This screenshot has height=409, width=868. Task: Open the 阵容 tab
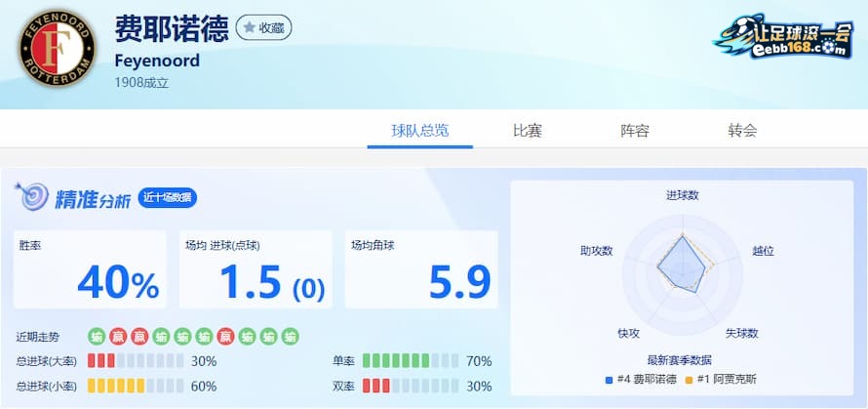pos(635,131)
